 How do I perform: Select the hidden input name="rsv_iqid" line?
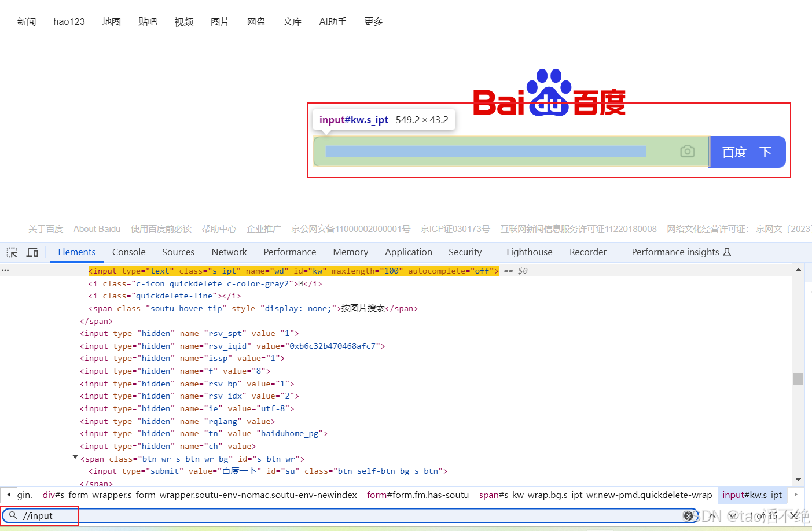coord(232,346)
